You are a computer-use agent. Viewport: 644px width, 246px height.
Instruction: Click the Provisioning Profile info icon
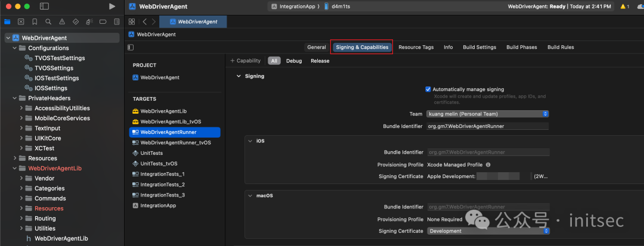[488, 165]
